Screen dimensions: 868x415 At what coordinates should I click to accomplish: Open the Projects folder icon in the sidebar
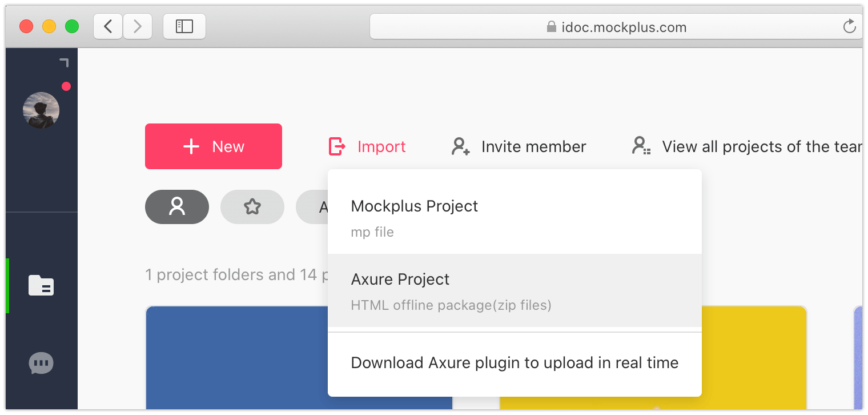(41, 285)
